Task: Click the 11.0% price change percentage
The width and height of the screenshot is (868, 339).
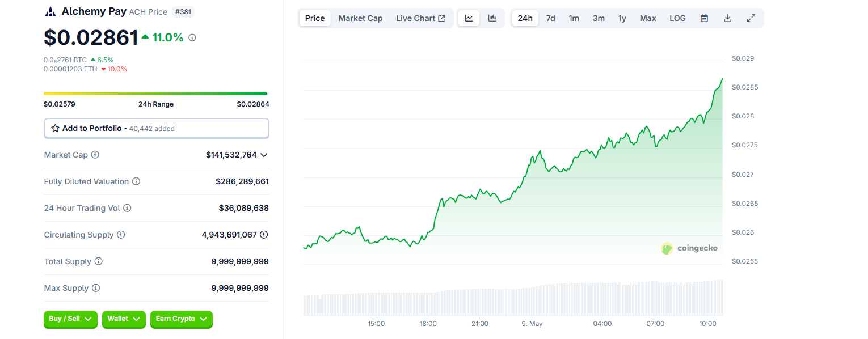Action: tap(168, 37)
